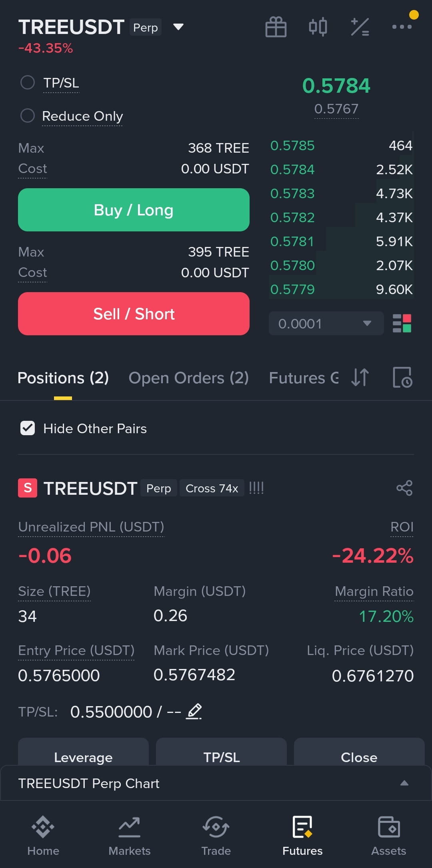Open the three-dot more menu
This screenshot has height=868, width=432.
pos(402,27)
